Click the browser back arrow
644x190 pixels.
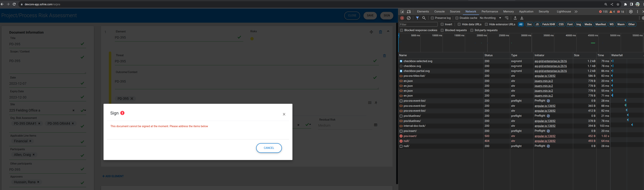[2, 4]
